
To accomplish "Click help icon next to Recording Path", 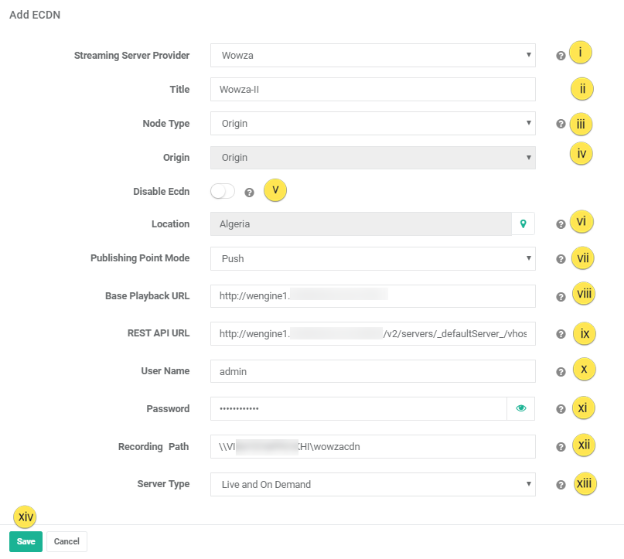I will click(559, 447).
